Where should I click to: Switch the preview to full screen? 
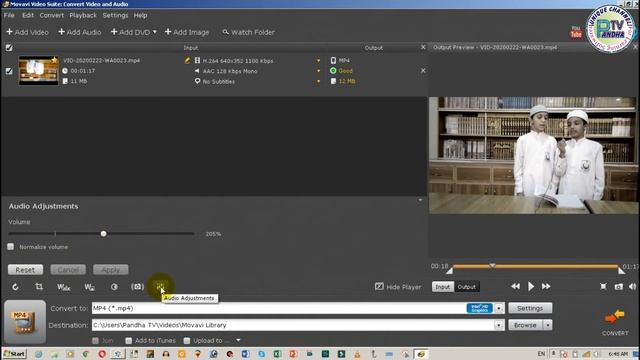click(603, 287)
